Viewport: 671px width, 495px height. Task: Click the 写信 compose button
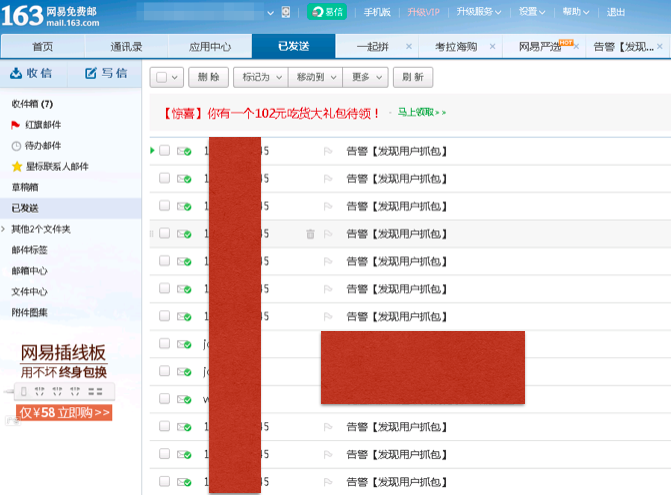[x=106, y=73]
